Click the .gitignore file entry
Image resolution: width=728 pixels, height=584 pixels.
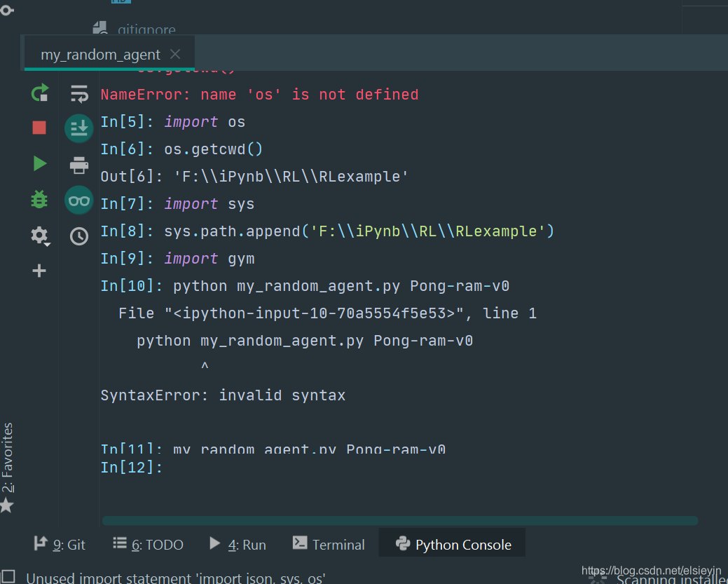135,29
